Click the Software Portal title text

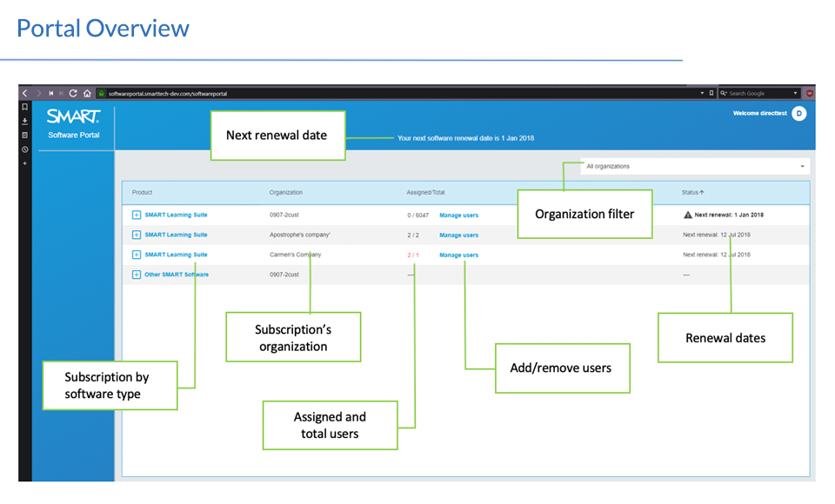click(x=74, y=136)
